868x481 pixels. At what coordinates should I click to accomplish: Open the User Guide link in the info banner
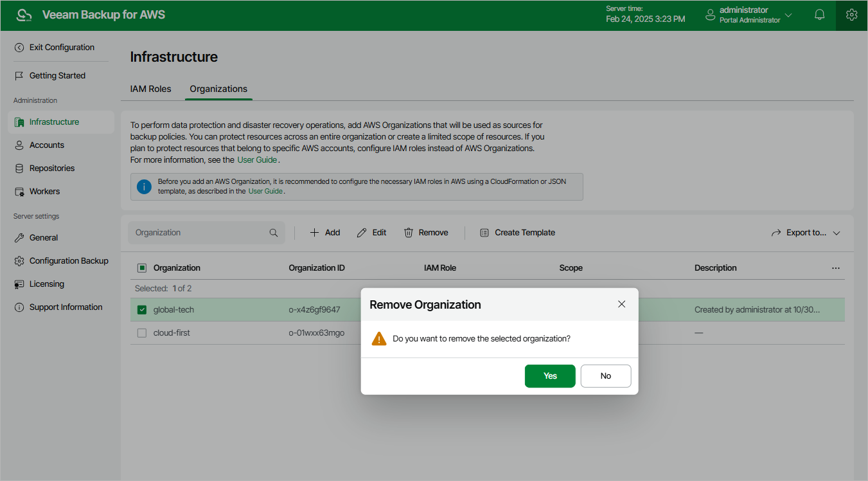click(265, 192)
